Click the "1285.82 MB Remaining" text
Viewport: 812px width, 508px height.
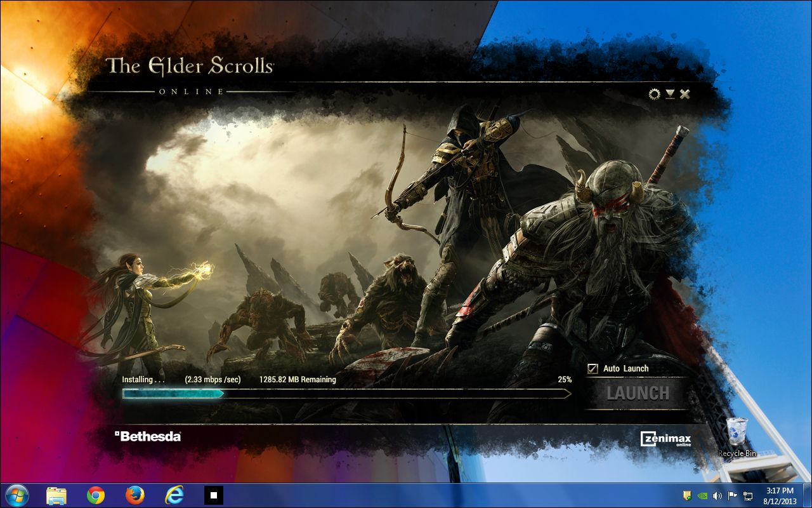298,380
